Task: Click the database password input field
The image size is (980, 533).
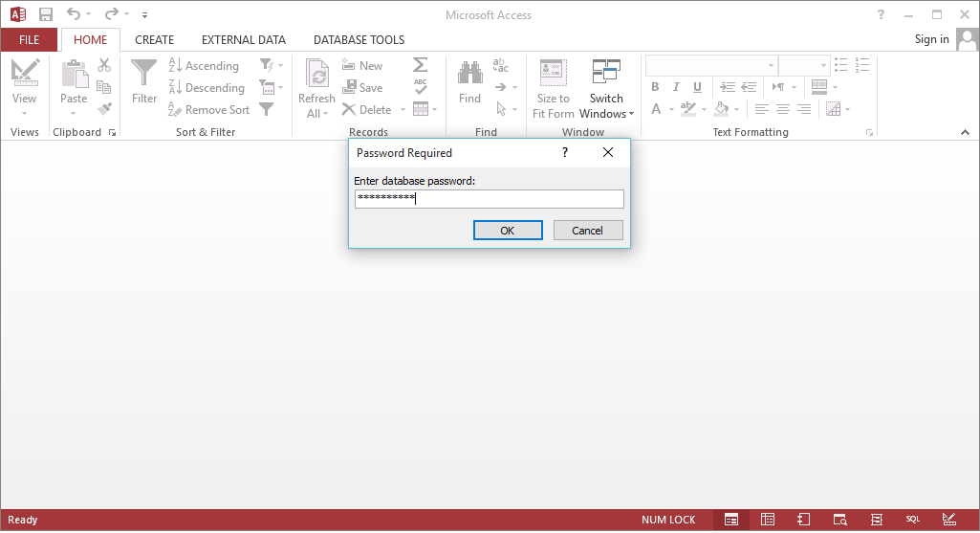Action: coord(489,199)
